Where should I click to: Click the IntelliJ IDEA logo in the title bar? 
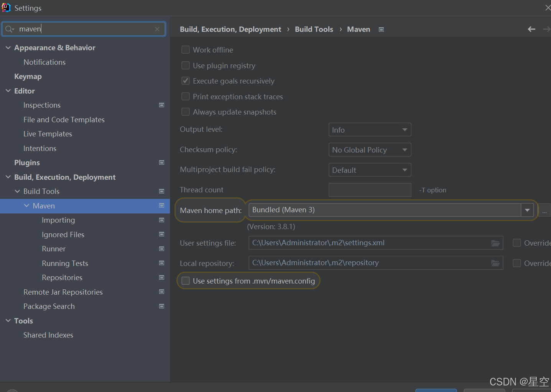click(6, 8)
